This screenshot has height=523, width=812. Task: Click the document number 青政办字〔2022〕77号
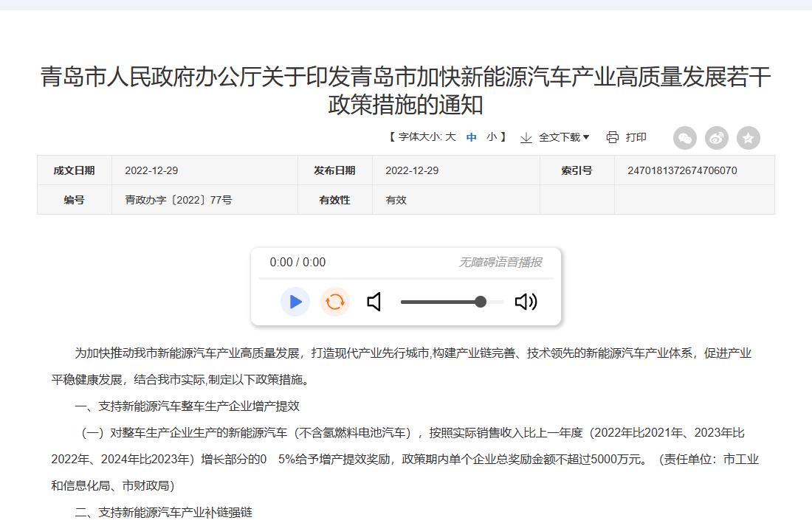178,200
